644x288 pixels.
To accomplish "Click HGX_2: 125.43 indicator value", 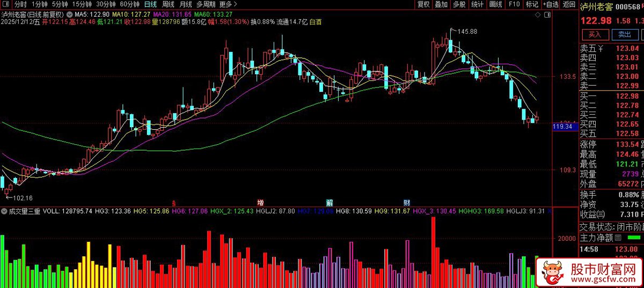I will click(232, 211).
